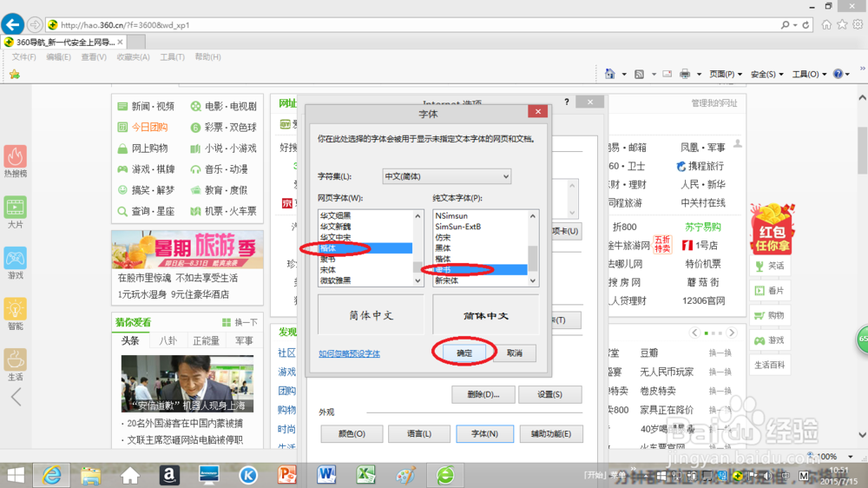Viewport: 868px width, 488px height.
Task: Expand dropdown arrow next to Home icon
Action: 624,74
